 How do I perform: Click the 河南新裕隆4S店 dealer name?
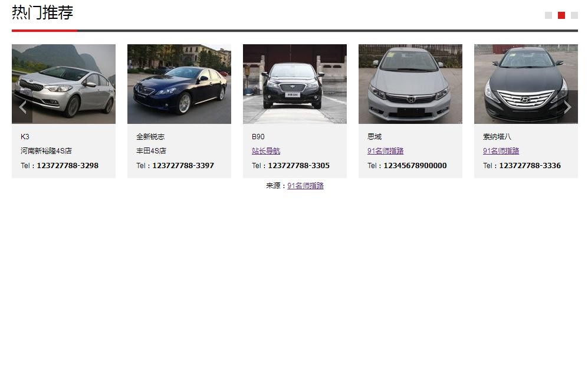[x=46, y=151]
